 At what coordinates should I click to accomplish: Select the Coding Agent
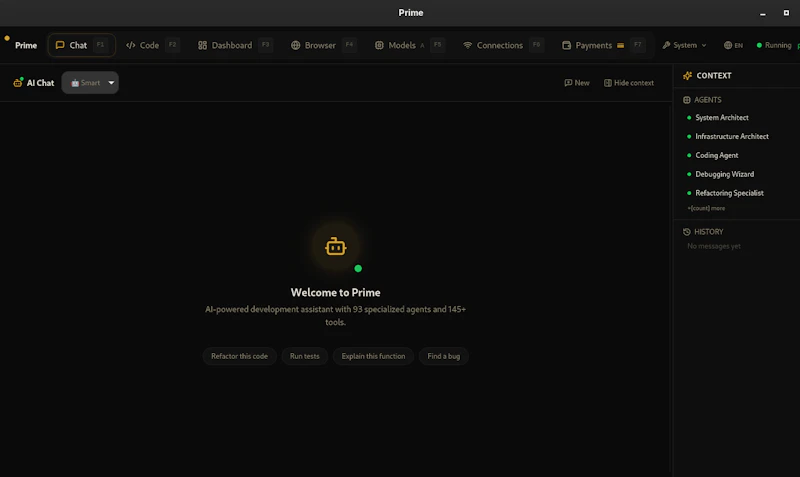click(x=716, y=155)
